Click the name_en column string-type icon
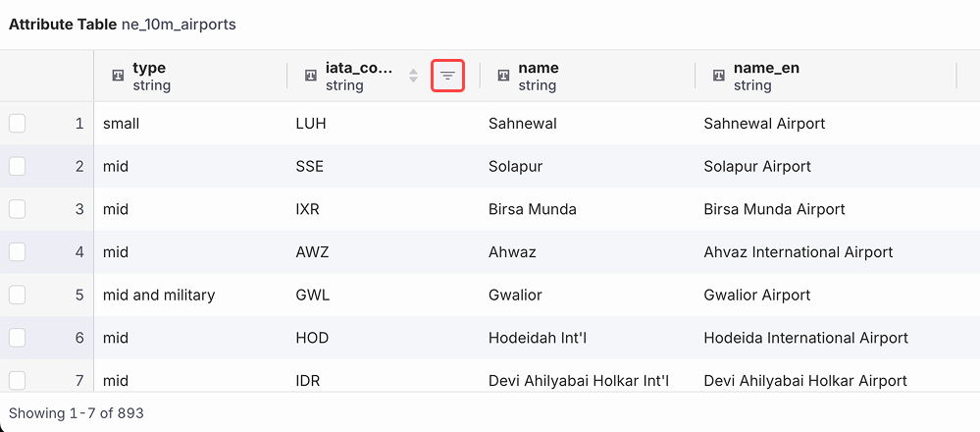Viewport: 980px width, 432px height. pos(719,76)
